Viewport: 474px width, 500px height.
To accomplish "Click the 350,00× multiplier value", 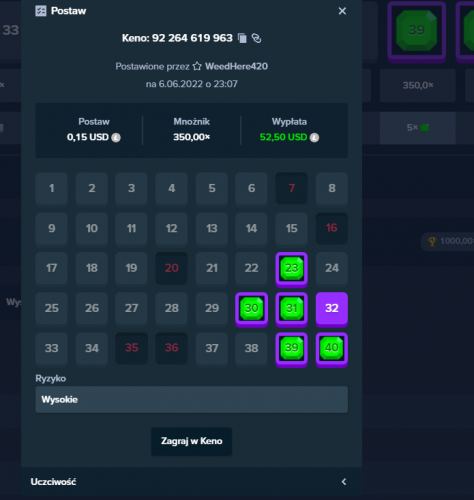I will [x=192, y=137].
